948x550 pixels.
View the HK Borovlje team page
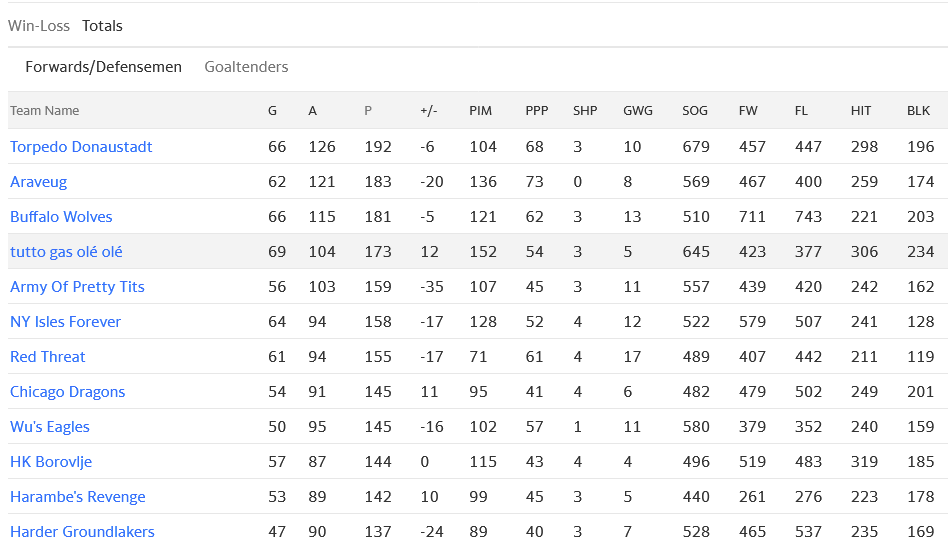tap(51, 462)
